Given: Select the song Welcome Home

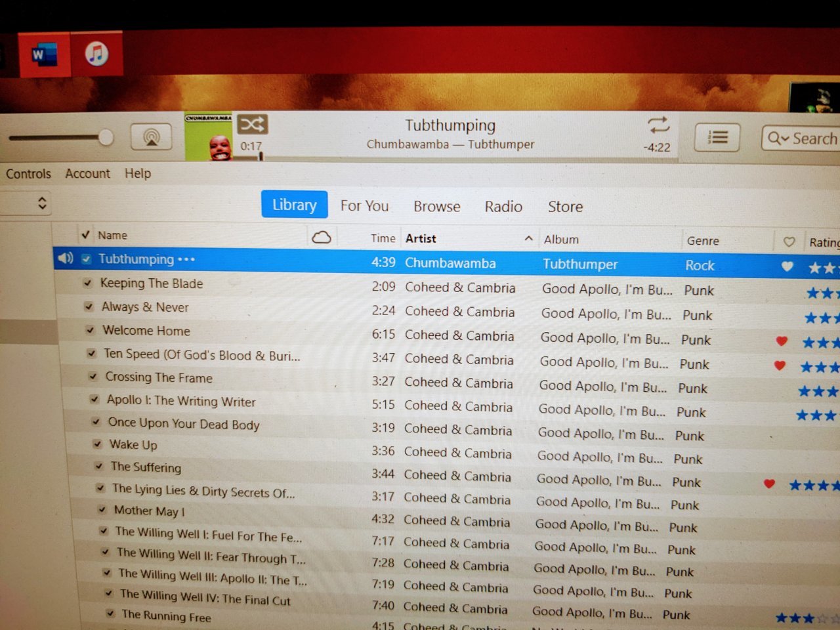Looking at the screenshot, I should pyautogui.click(x=146, y=331).
